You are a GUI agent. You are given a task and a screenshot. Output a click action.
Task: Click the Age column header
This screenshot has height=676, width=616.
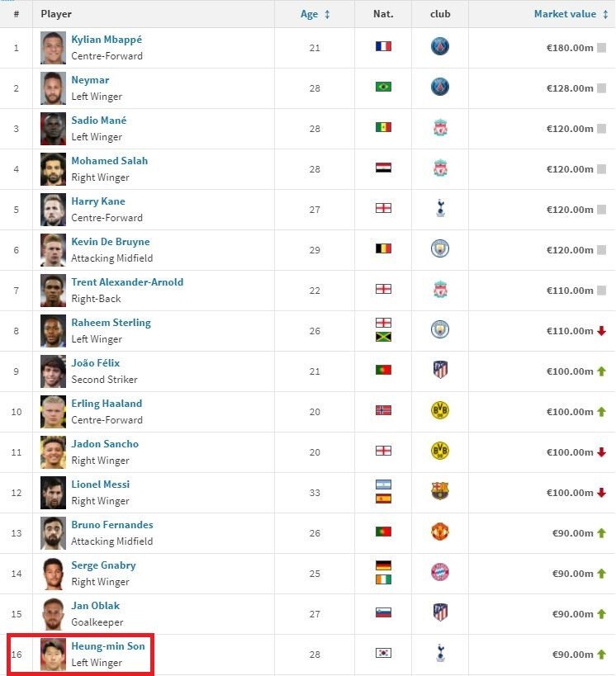point(309,14)
